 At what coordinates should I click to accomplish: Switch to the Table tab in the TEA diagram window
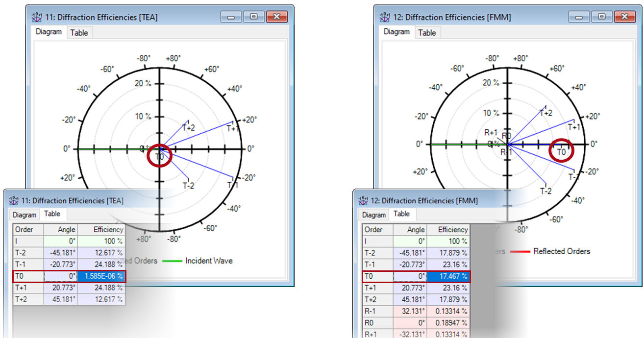click(x=79, y=32)
